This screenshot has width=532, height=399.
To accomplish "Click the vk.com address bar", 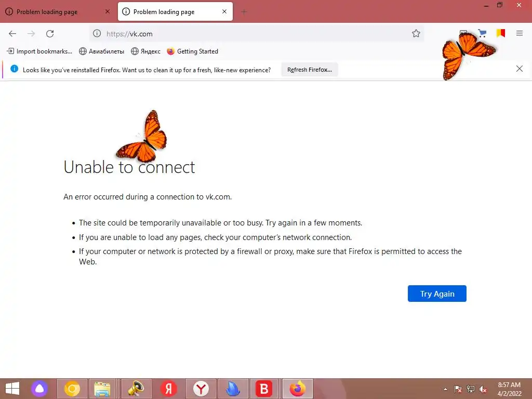I will click(x=257, y=34).
